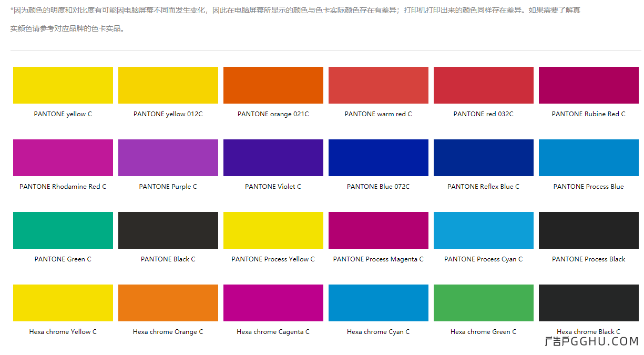Click the 'PANTONE Process Black' label
The image size is (644, 355).
(x=589, y=259)
